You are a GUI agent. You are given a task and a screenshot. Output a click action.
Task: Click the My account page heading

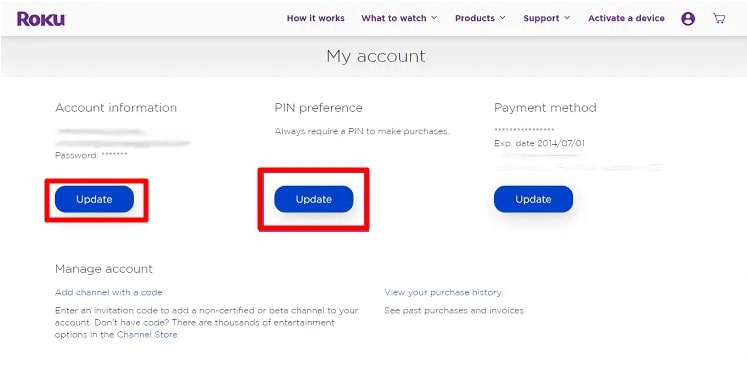376,56
